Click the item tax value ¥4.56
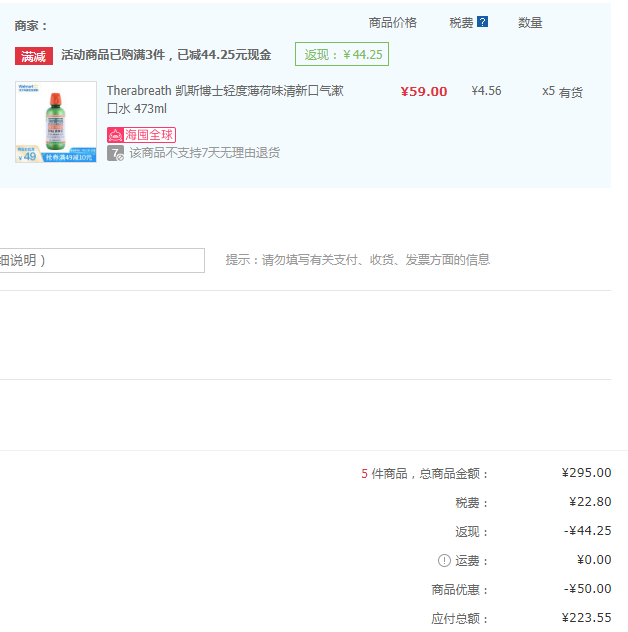The height and width of the screenshot is (632, 628). [x=486, y=91]
